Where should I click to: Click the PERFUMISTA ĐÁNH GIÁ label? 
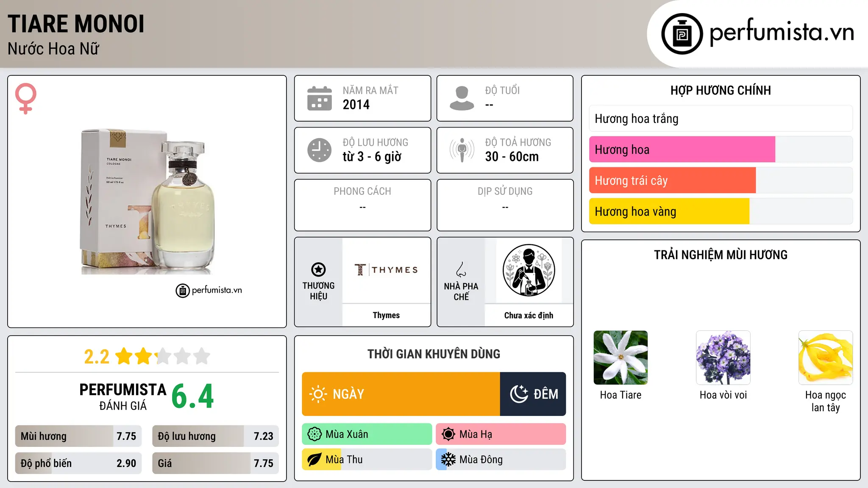(x=123, y=397)
